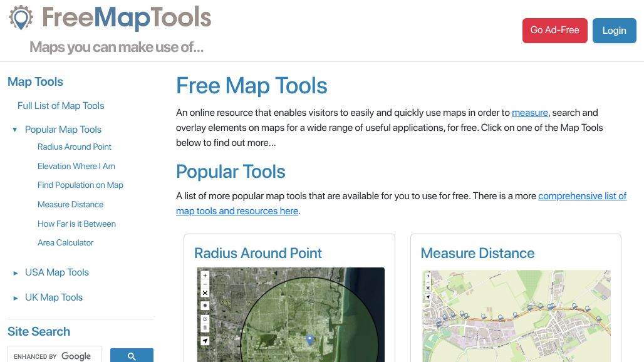Toggle fullscreen on the Radius Around Point map
Image resolution: width=644 pixels, height=362 pixels.
pyautogui.click(x=204, y=292)
